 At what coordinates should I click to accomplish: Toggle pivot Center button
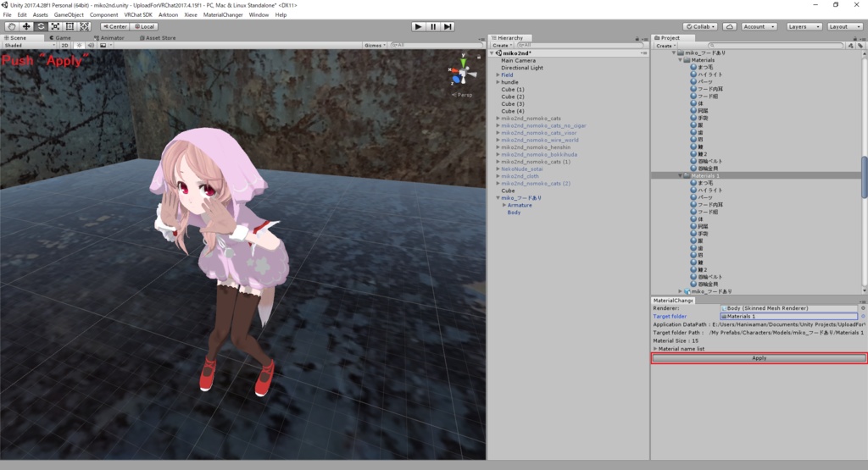(115, 26)
